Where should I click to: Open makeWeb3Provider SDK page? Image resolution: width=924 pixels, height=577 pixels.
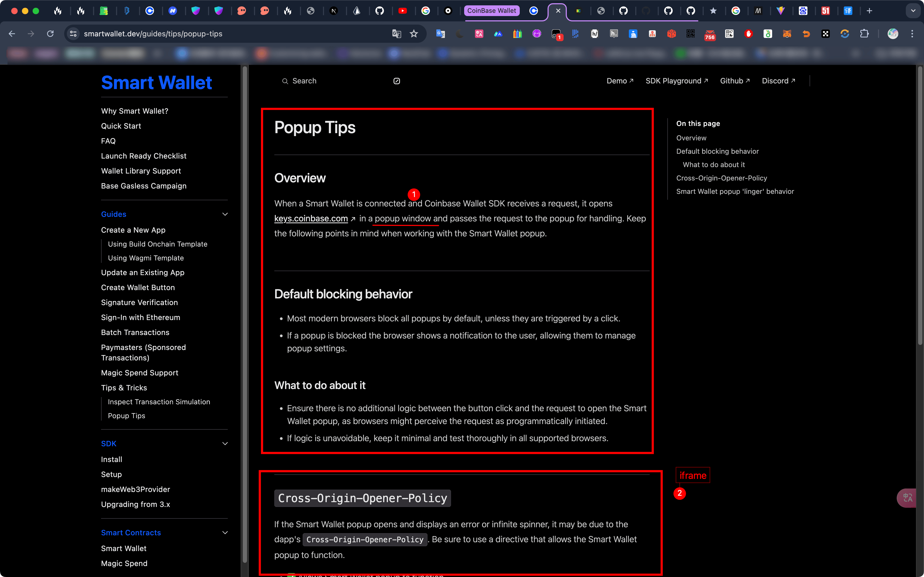(136, 489)
